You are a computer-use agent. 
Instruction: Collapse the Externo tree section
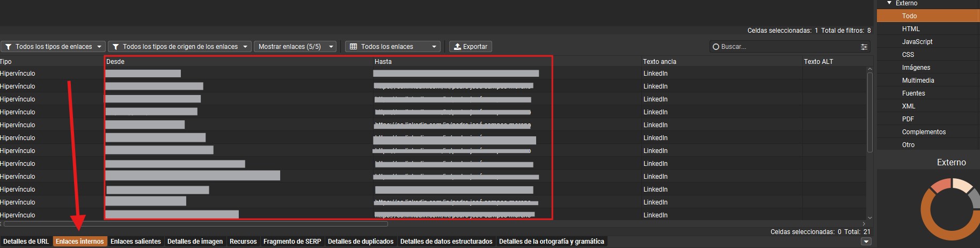pyautogui.click(x=889, y=3)
